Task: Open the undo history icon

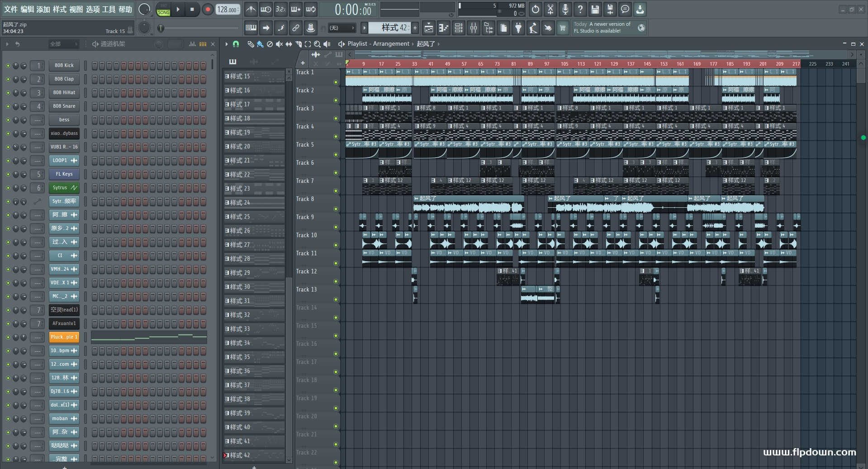Action: pyautogui.click(x=536, y=9)
